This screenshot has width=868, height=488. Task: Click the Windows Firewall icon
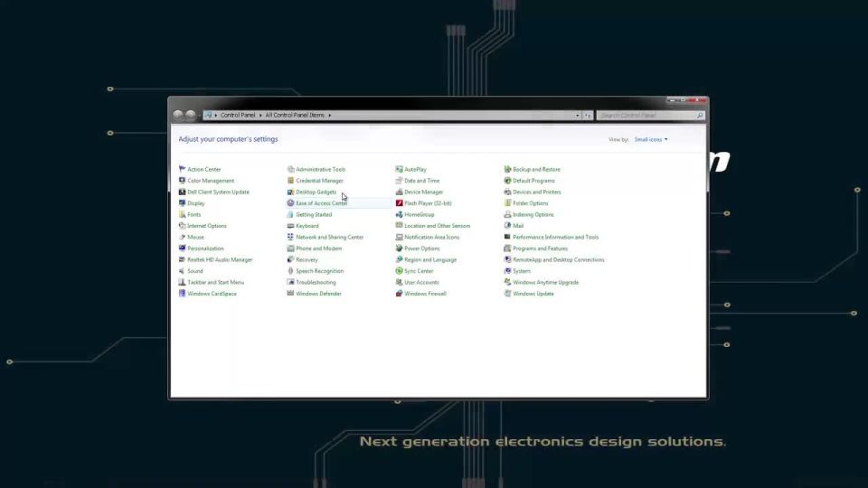tap(399, 293)
